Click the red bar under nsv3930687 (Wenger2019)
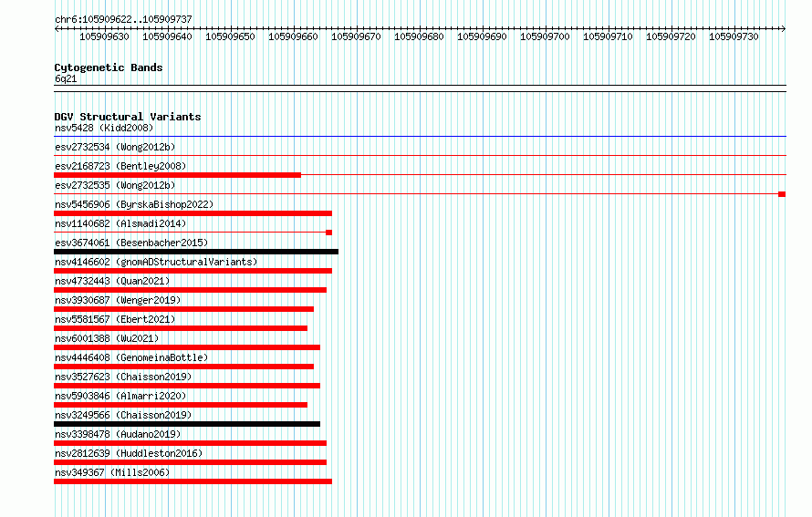This screenshot has height=517, width=812. point(183,309)
